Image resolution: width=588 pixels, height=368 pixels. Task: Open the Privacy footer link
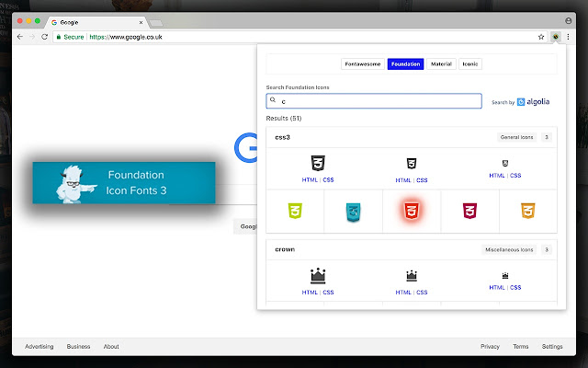(x=490, y=347)
